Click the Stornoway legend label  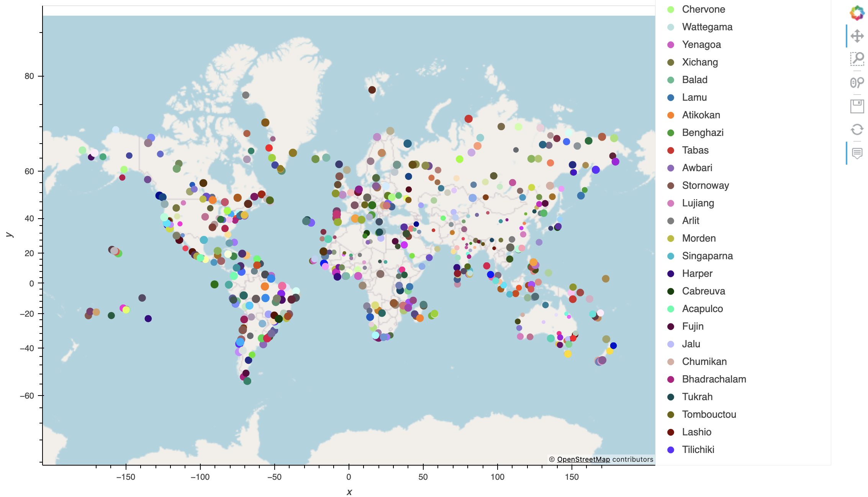click(705, 186)
